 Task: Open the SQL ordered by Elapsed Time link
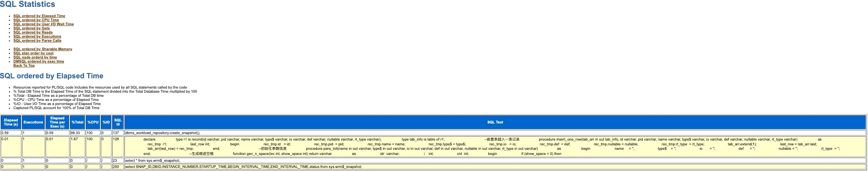(x=39, y=16)
